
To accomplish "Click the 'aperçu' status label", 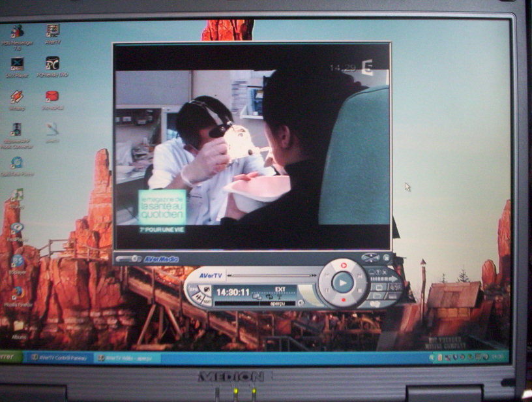I will coord(278,303).
